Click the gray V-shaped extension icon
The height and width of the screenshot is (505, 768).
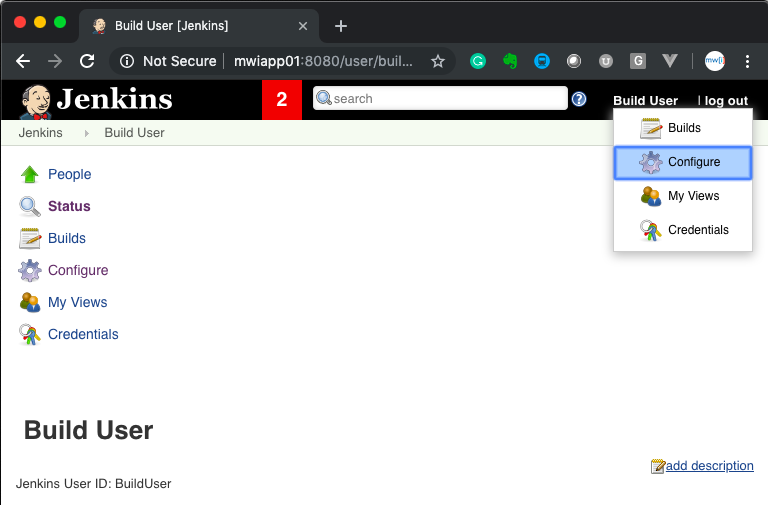tap(670, 61)
